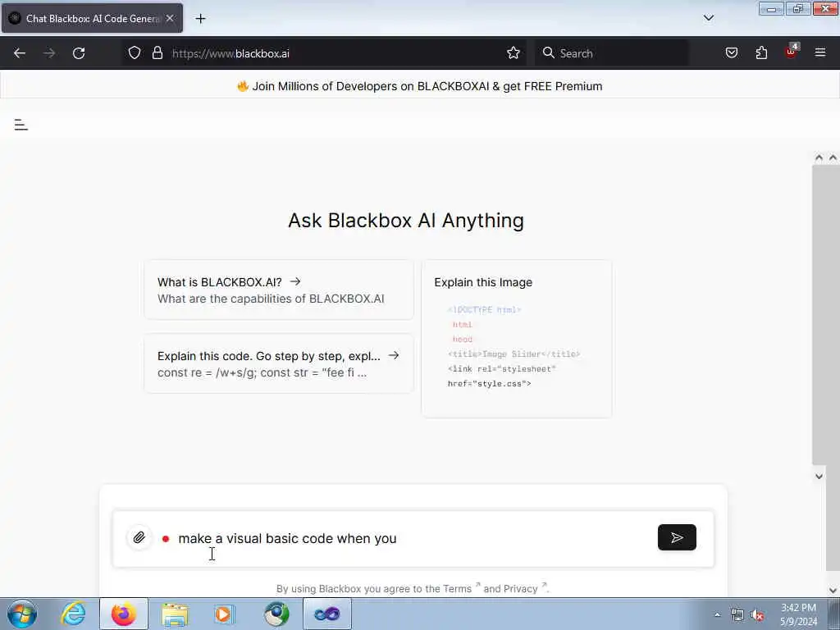Screen dimensions: 840x630
Task: Attach a file with the paperclip icon
Action: (x=139, y=537)
